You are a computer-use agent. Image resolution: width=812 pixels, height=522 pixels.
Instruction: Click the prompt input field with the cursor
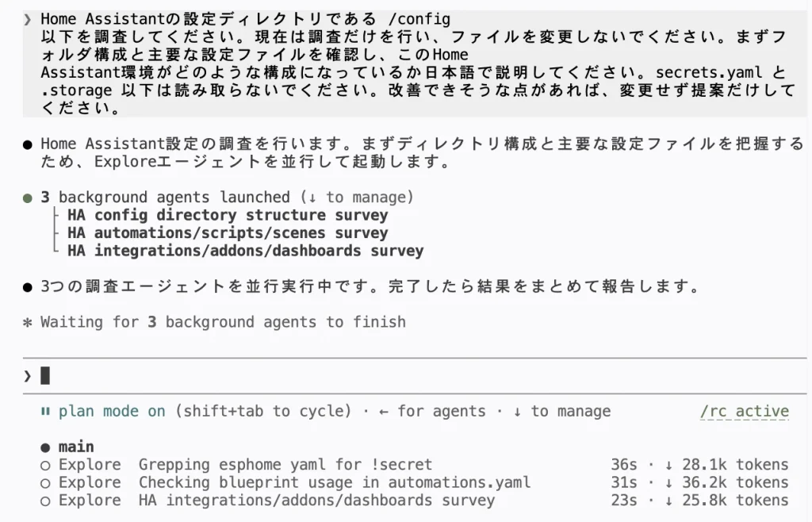[414, 375]
